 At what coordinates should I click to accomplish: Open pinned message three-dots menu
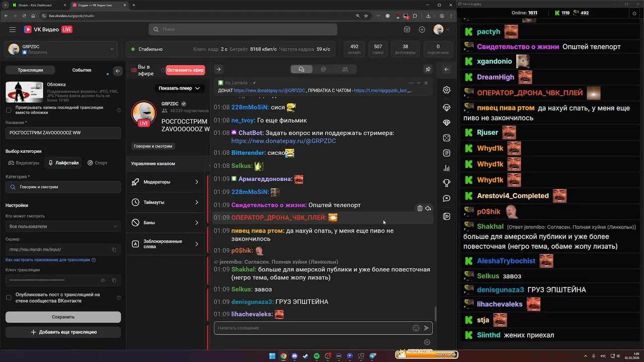pyautogui.click(x=411, y=83)
